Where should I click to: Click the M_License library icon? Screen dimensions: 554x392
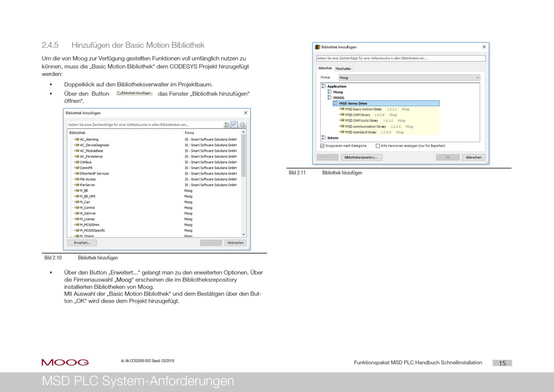point(77,219)
